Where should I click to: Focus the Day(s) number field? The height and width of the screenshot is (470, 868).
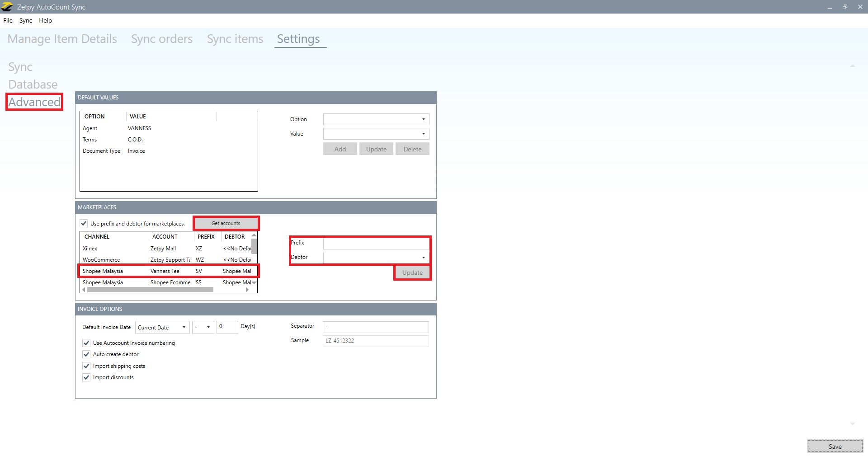pyautogui.click(x=227, y=327)
